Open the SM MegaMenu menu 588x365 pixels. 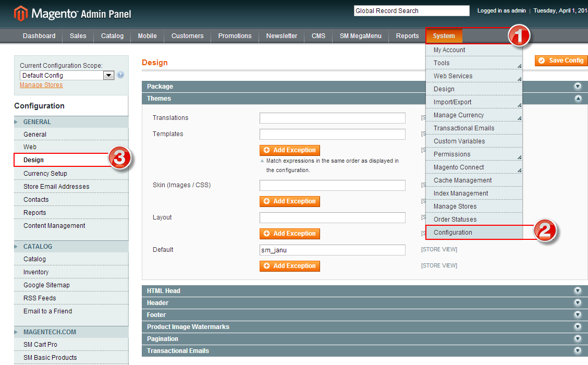point(360,36)
